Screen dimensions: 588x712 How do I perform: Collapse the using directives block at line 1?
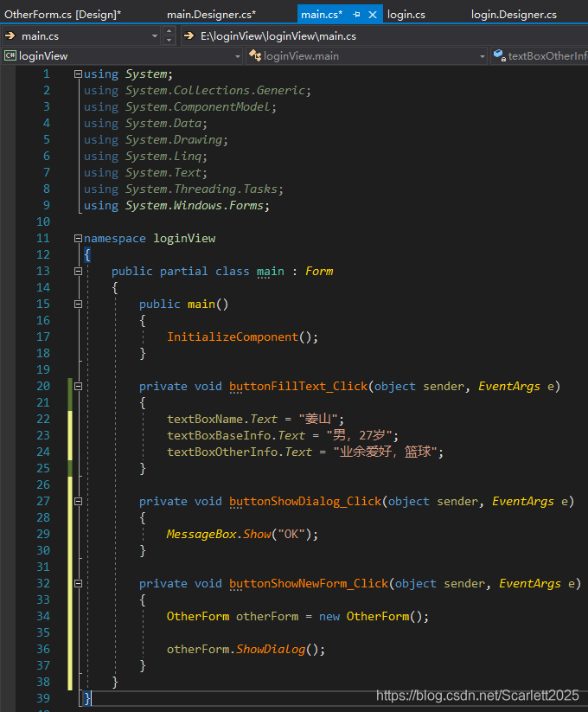click(x=78, y=74)
